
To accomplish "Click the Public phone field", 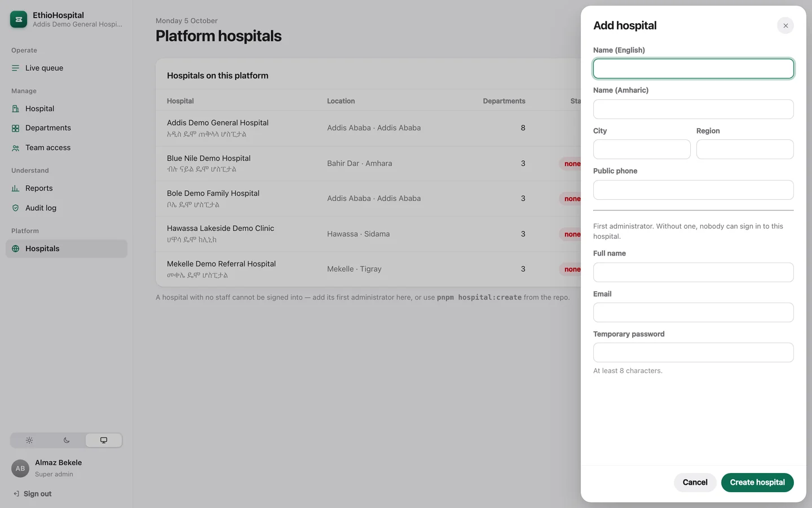I will pos(694,190).
